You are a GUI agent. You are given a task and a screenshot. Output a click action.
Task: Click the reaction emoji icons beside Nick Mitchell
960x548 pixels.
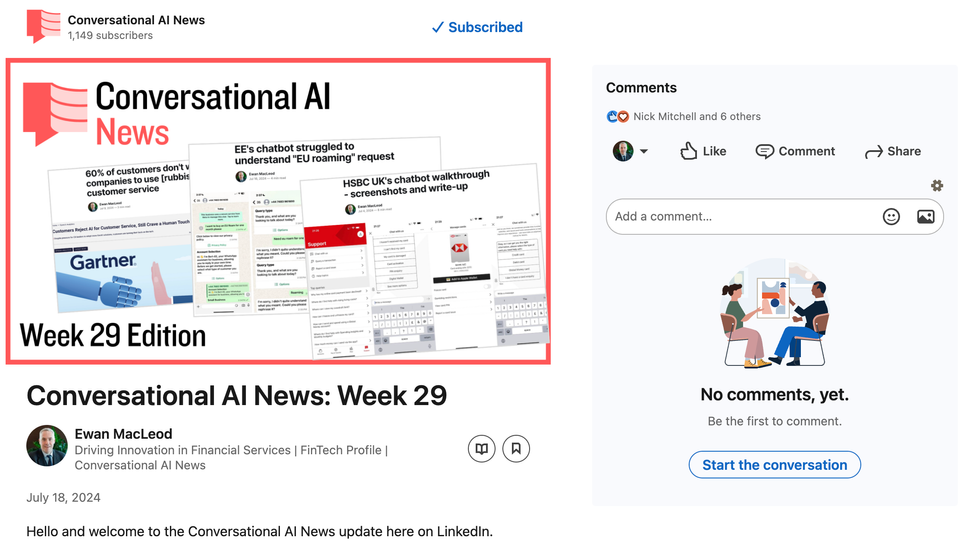[x=618, y=116]
